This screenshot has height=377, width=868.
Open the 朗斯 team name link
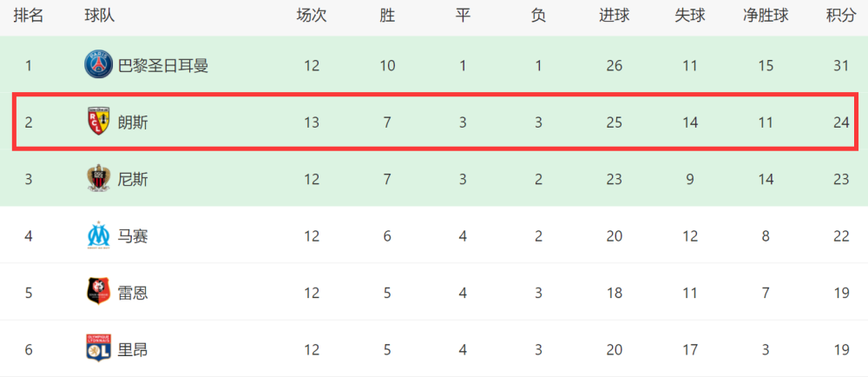(133, 122)
